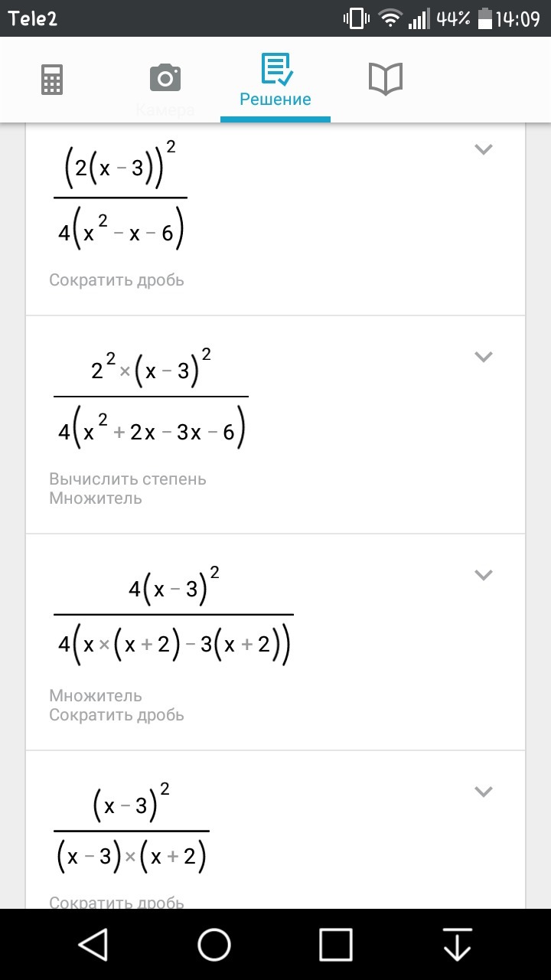
Task: Tap the Множитель label under second step
Action: pos(96,498)
